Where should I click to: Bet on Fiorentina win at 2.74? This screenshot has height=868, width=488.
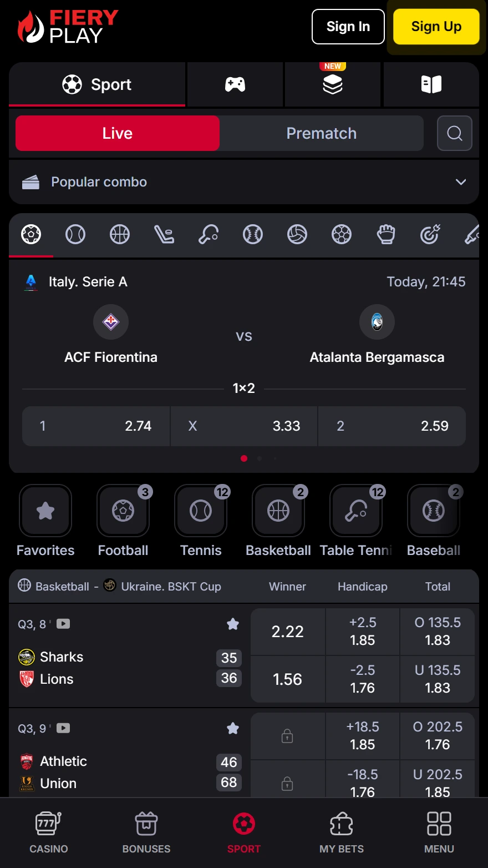pyautogui.click(x=96, y=426)
